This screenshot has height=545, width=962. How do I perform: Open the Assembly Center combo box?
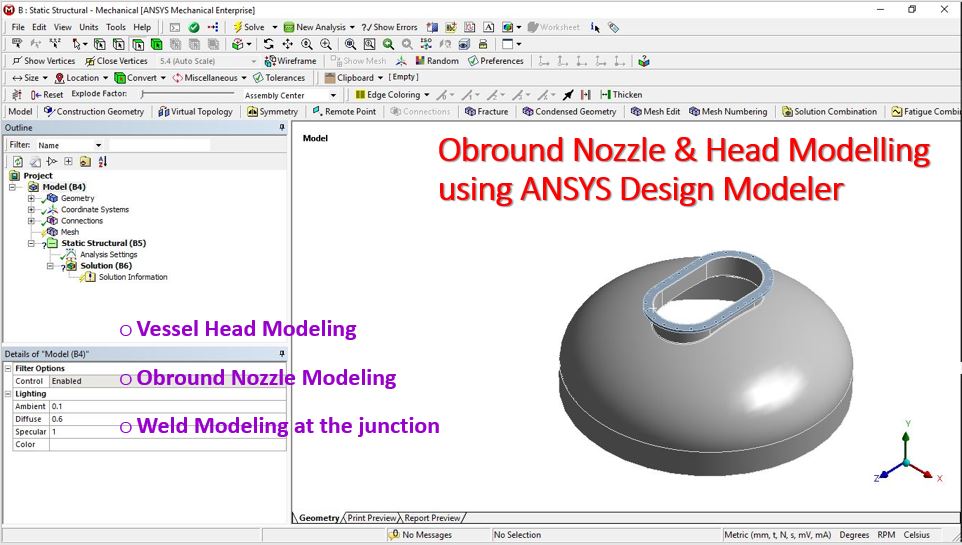[290, 95]
